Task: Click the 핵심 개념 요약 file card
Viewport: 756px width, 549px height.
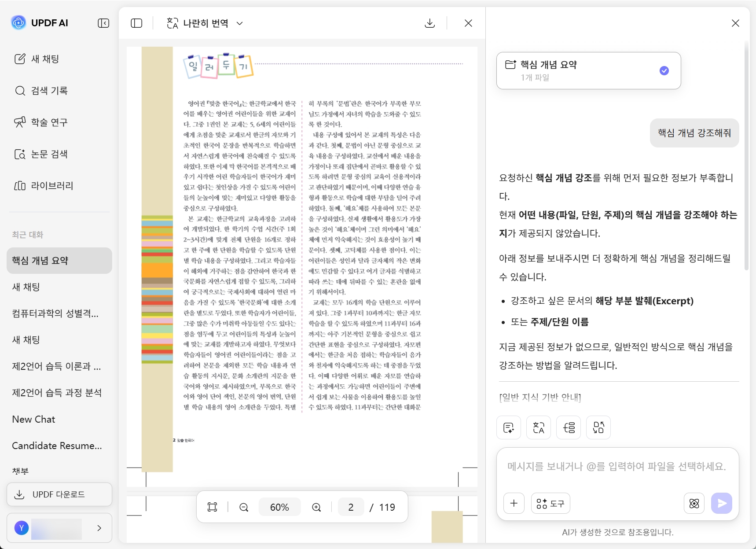Action: click(589, 70)
